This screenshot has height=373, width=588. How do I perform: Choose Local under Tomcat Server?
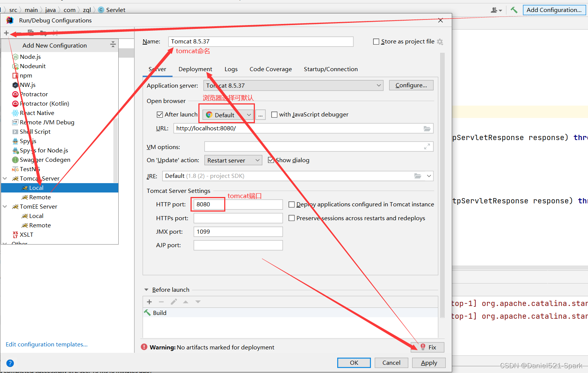pos(36,188)
